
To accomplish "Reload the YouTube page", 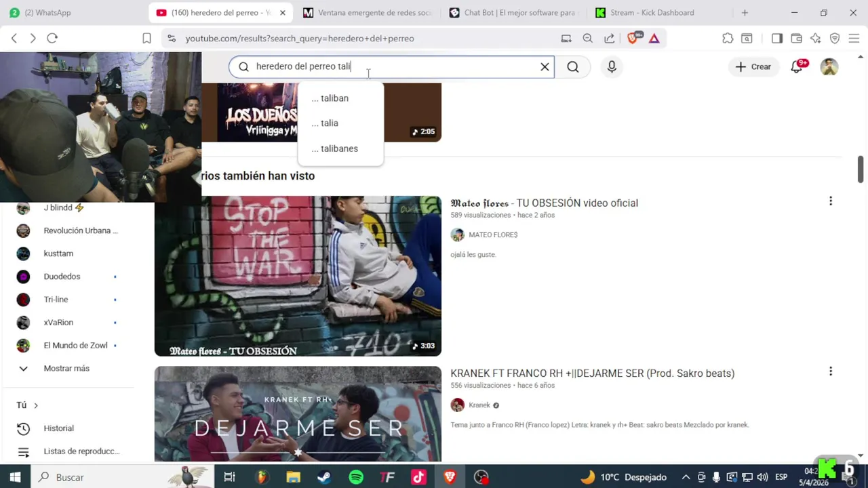I will tap(52, 39).
